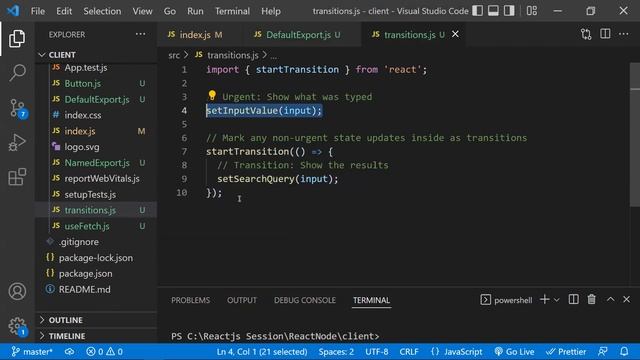Screen dimensions: 640x360
Task: Click Ln 4, Col 1 cursor position
Action: [x=262, y=352]
